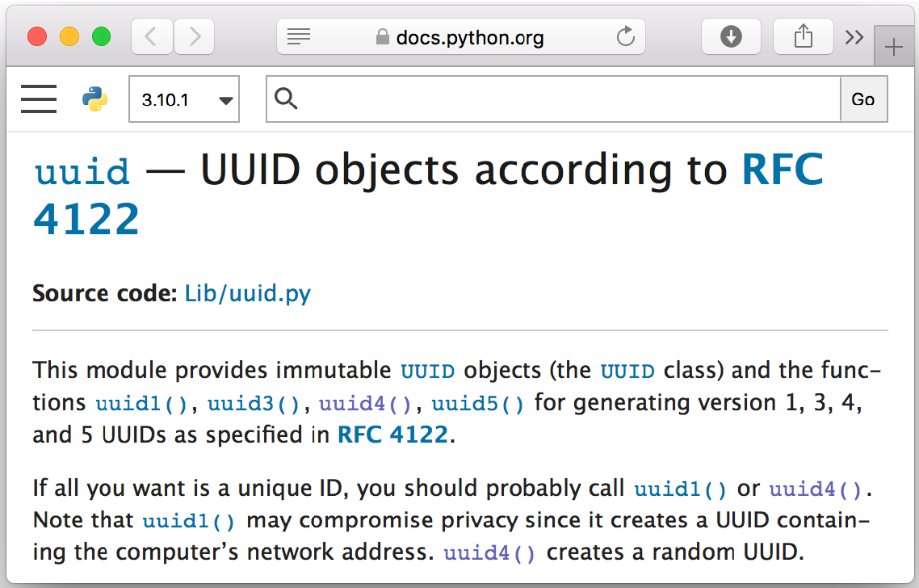Open the Share sheet icon
Viewport: 919px width, 588px height.
point(803,36)
